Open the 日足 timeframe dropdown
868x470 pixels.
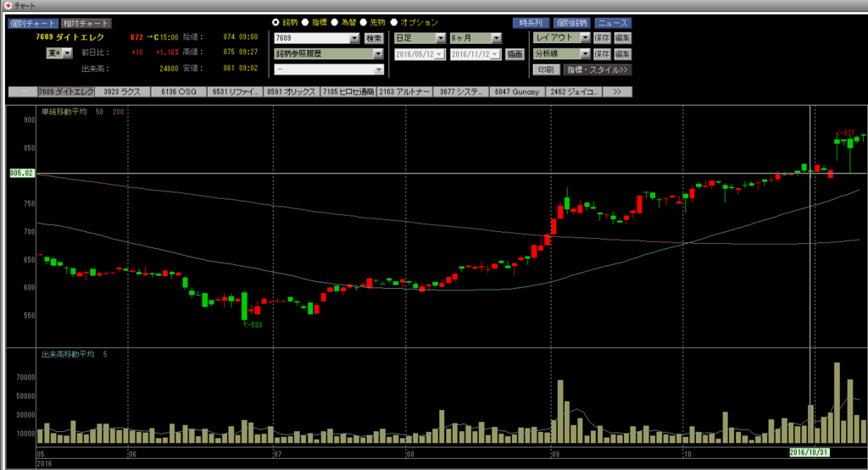[x=441, y=38]
